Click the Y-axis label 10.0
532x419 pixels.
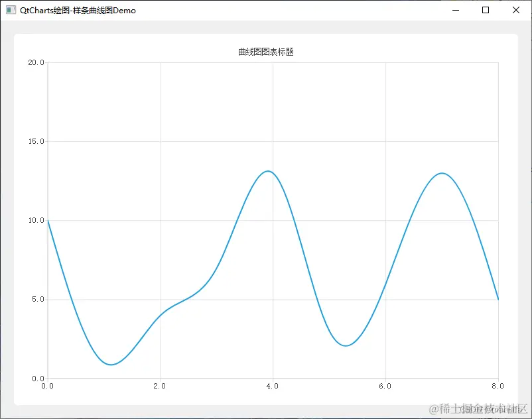36,220
